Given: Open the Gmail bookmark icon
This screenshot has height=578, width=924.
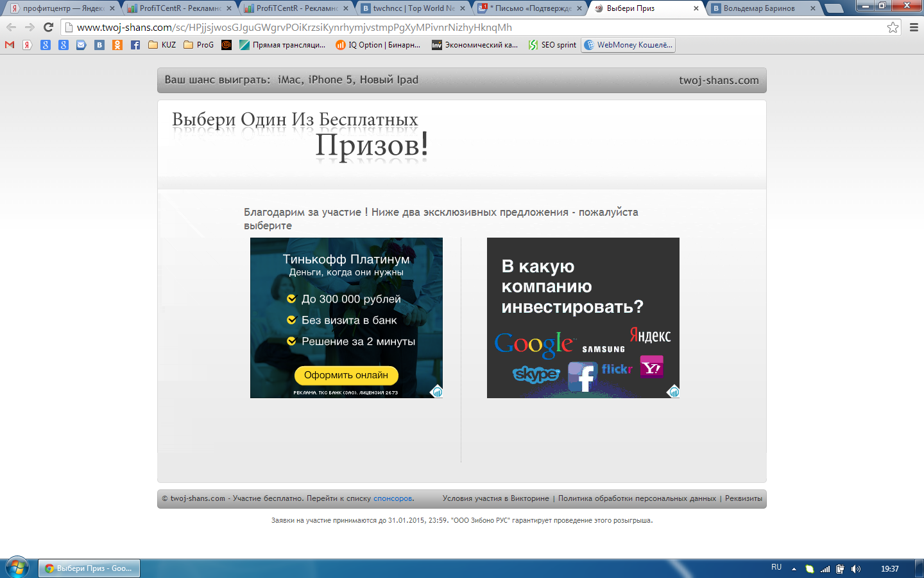Looking at the screenshot, I should [10, 45].
